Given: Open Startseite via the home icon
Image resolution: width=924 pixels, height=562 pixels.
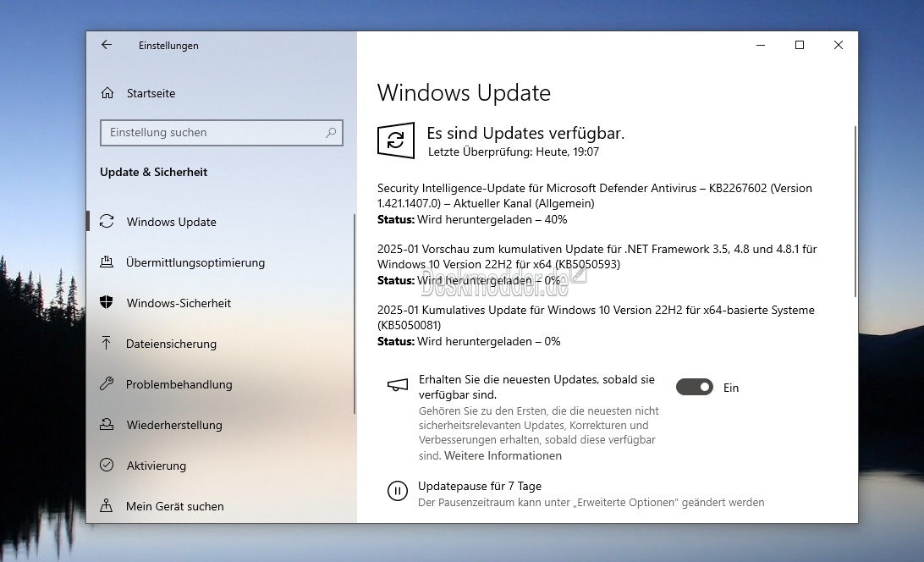Looking at the screenshot, I should point(107,93).
